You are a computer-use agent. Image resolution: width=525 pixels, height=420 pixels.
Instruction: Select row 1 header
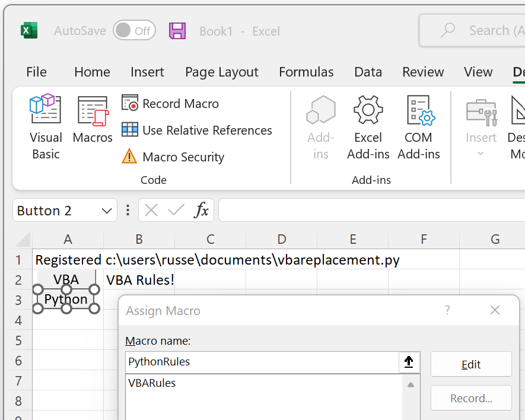pos(18,260)
